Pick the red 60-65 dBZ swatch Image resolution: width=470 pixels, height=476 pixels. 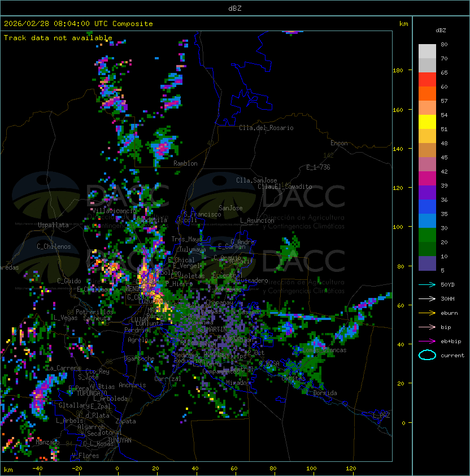[427, 80]
